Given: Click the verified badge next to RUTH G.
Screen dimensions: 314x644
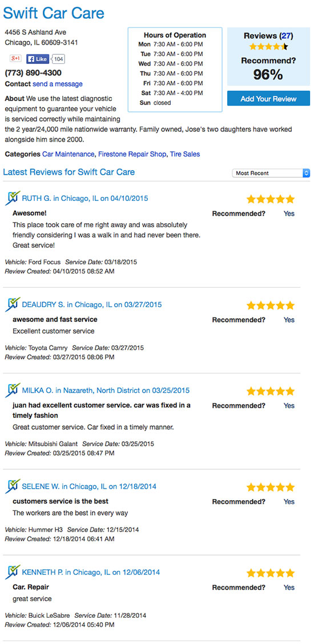Looking at the screenshot, I should 13,198.
